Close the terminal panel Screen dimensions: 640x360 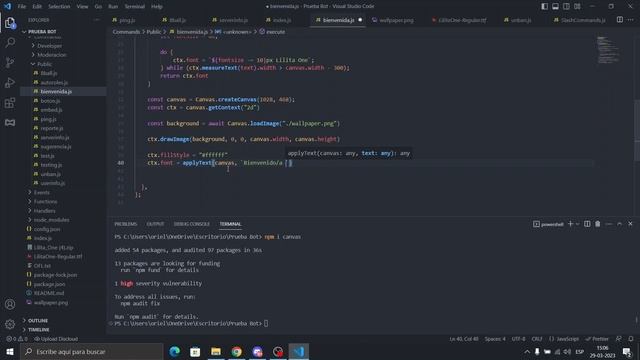click(x=630, y=224)
